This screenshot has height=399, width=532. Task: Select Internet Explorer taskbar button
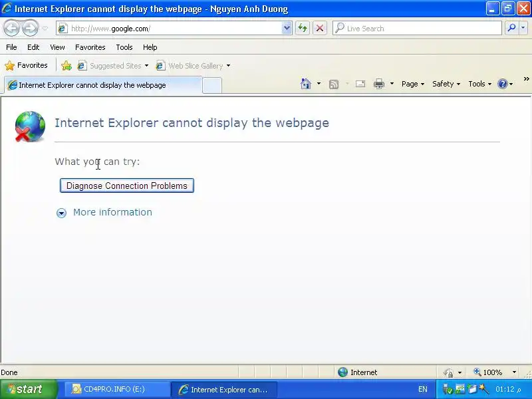(224, 389)
